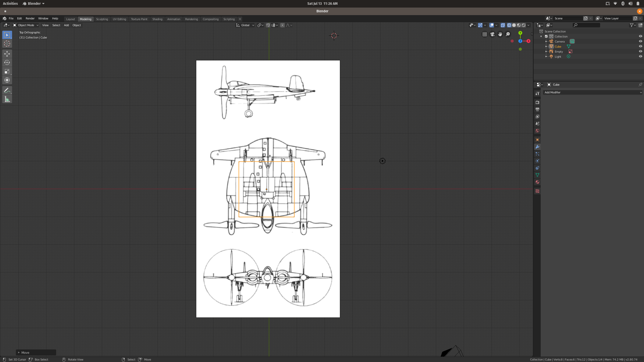
Task: Toggle camera view in viewport
Action: coord(492,34)
